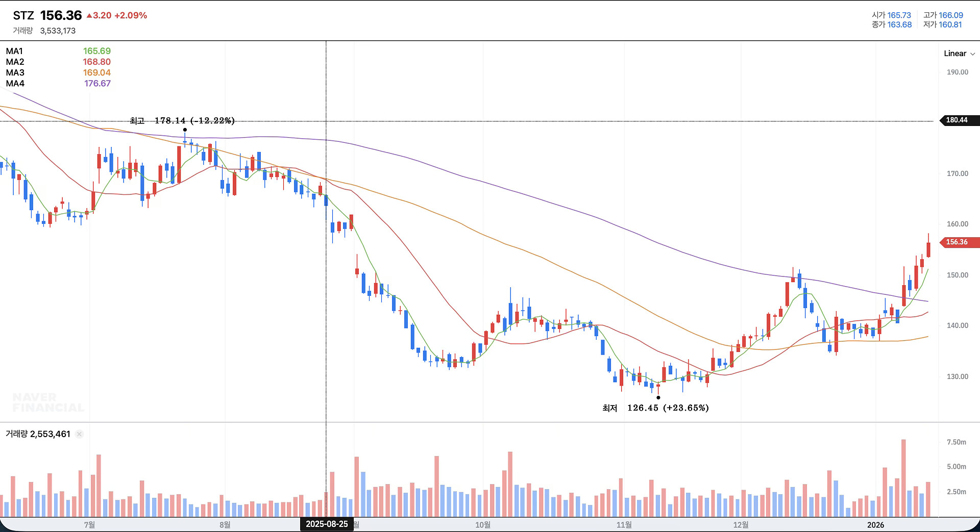The width and height of the screenshot is (980, 532).
Task: Click the red 156.36 current price tag on the axis
Action: [x=959, y=242]
